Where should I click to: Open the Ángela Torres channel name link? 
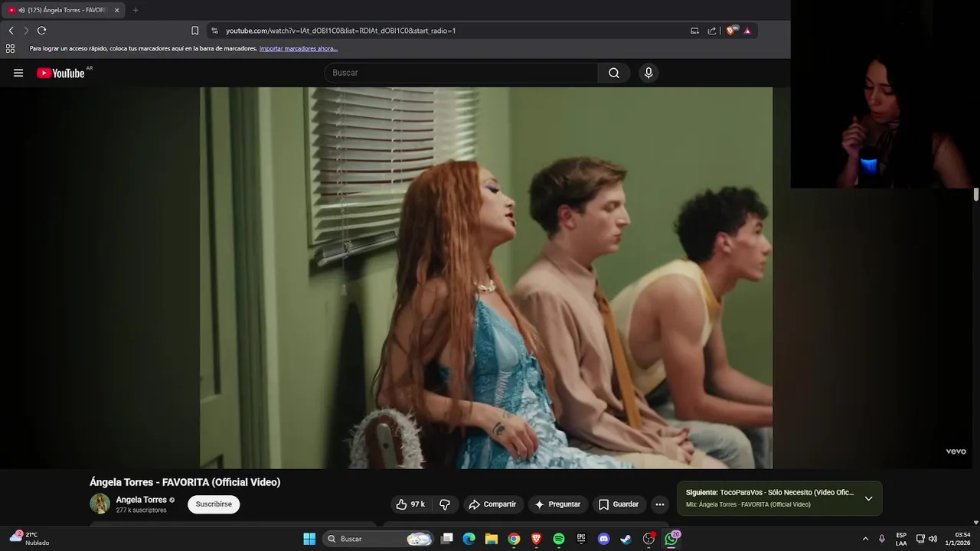142,500
